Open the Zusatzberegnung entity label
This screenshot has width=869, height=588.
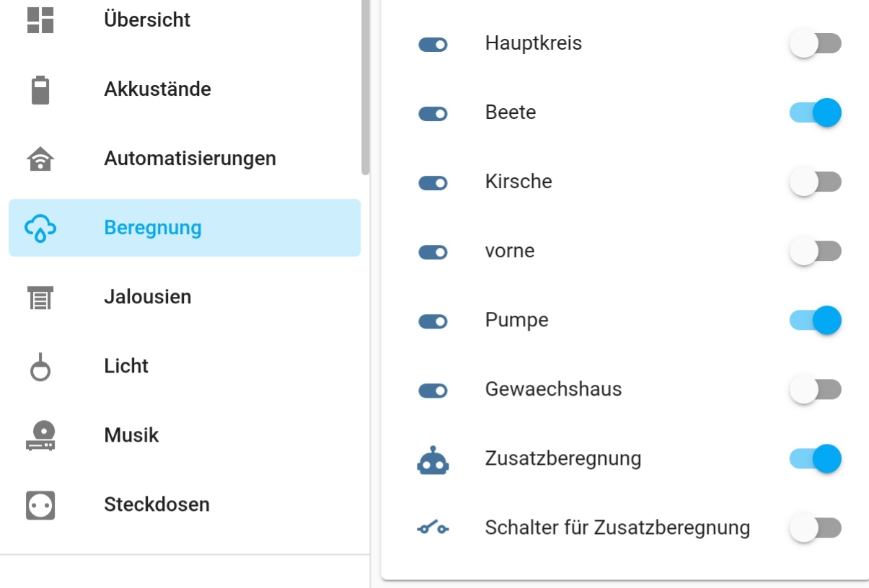click(563, 459)
